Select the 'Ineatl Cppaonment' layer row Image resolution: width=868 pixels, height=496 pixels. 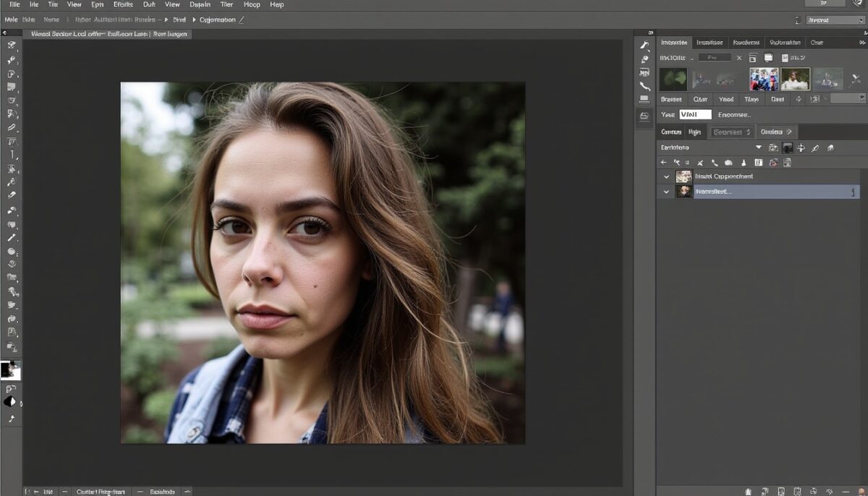[x=758, y=176]
